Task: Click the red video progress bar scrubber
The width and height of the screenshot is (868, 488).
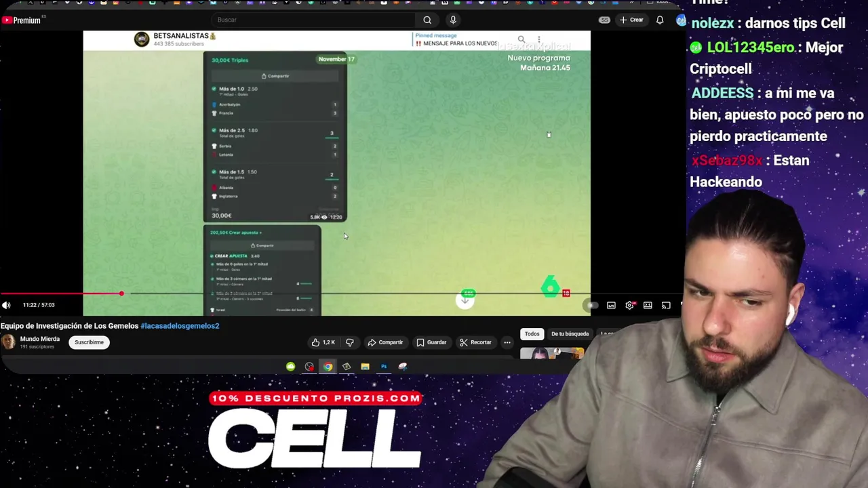Action: [121, 293]
